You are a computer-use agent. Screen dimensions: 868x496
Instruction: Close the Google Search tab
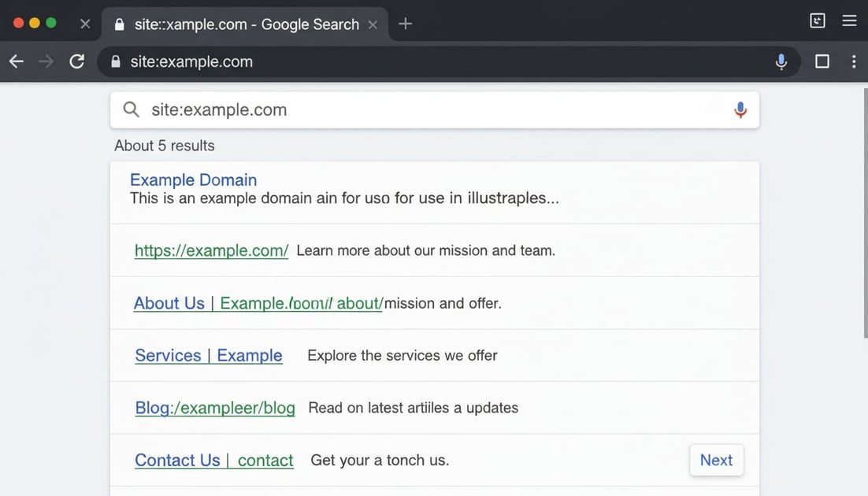(373, 24)
